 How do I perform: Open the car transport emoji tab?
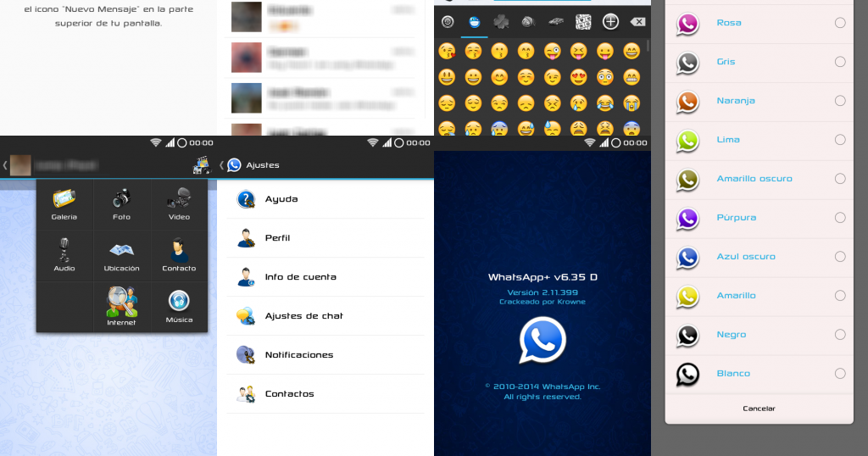[x=556, y=21]
